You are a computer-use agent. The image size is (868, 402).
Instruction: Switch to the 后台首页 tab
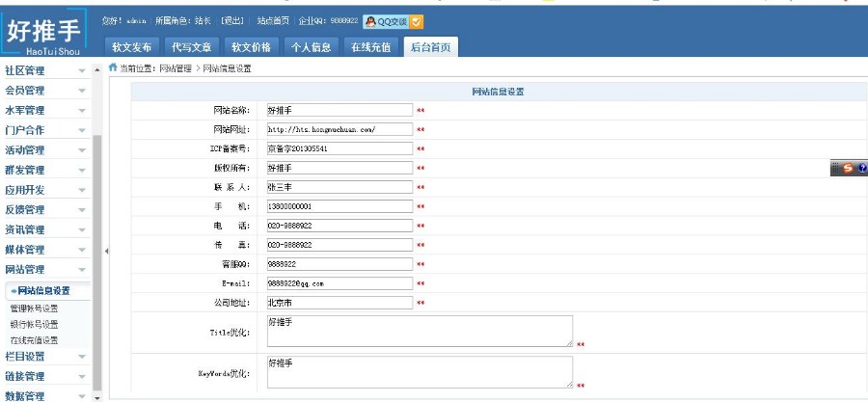[431, 47]
